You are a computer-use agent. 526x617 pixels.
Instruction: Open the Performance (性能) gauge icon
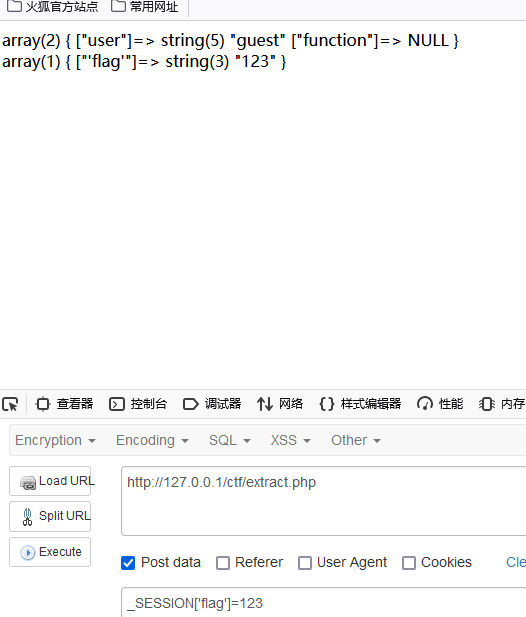[424, 404]
